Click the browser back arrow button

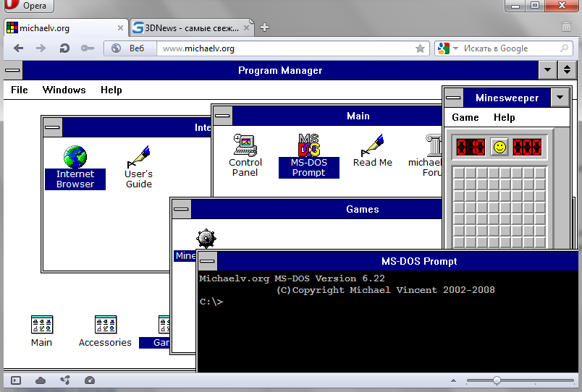(x=18, y=48)
